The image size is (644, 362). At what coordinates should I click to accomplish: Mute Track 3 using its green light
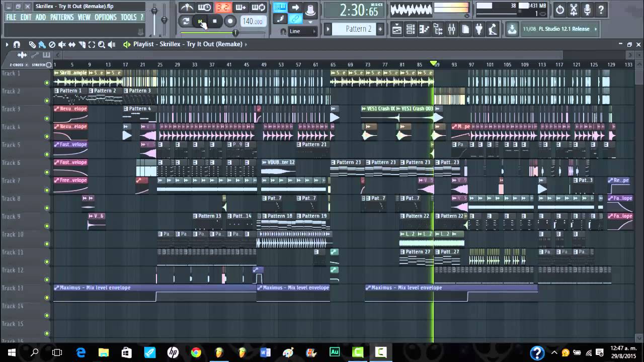click(47, 119)
